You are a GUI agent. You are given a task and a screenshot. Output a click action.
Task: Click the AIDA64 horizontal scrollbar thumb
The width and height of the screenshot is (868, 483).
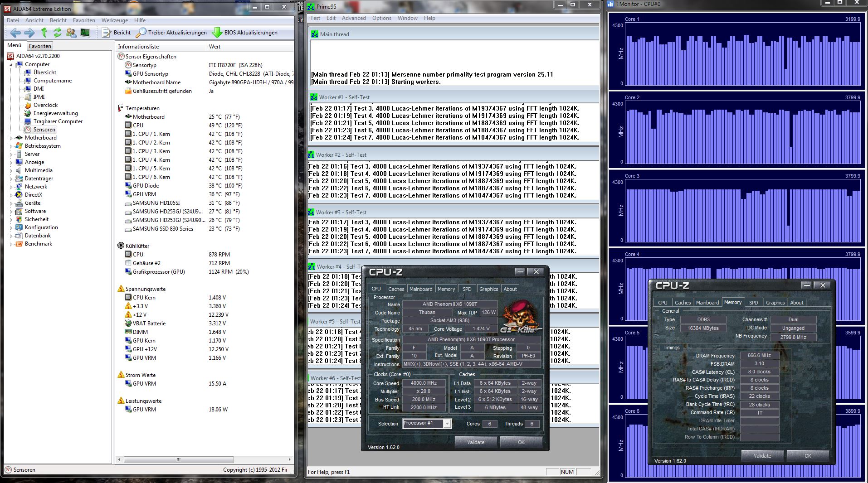[179, 459]
